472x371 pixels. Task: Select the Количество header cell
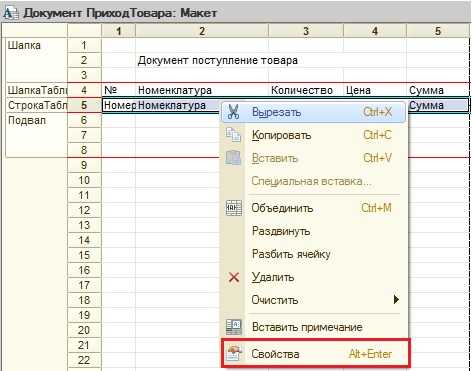(306, 90)
